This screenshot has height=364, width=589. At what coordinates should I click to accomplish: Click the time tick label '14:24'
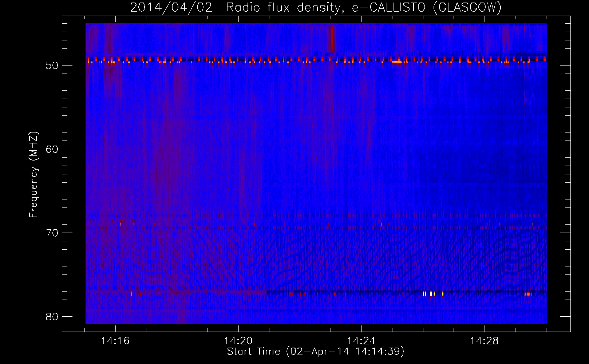click(361, 341)
